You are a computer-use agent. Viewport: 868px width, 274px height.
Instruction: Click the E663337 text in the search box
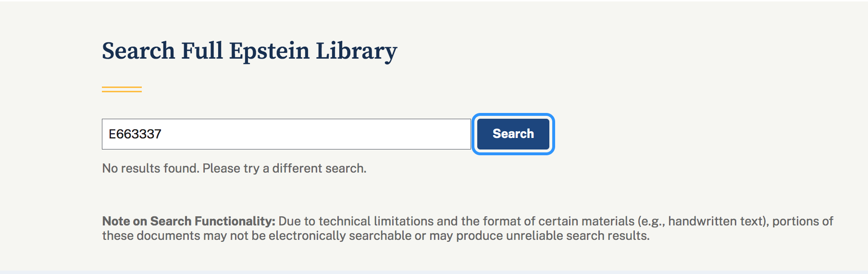135,134
